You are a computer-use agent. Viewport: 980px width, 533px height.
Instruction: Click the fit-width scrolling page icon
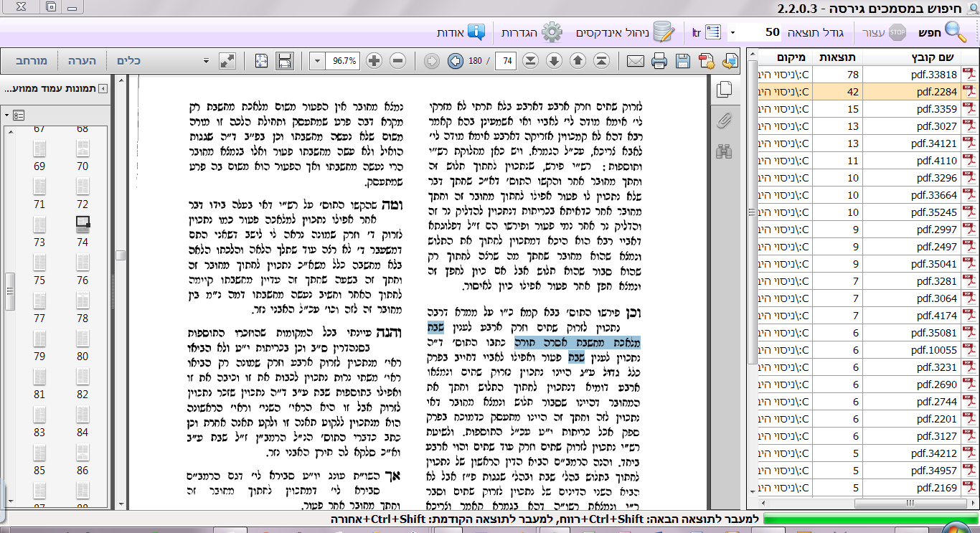[x=284, y=61]
